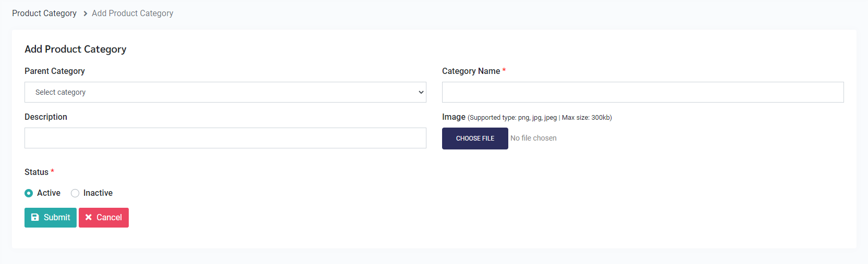
Task: Go to Product Category breadcrumb
Action: coord(44,14)
